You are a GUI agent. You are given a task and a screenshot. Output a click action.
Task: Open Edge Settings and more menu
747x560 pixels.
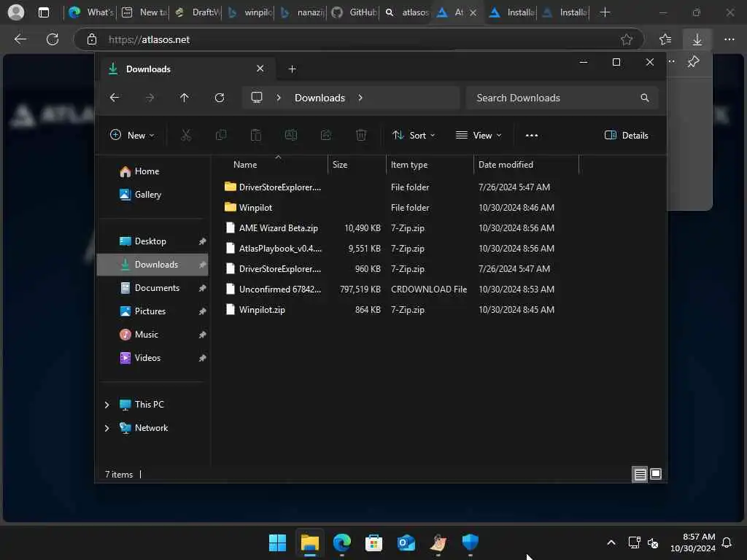tap(729, 39)
